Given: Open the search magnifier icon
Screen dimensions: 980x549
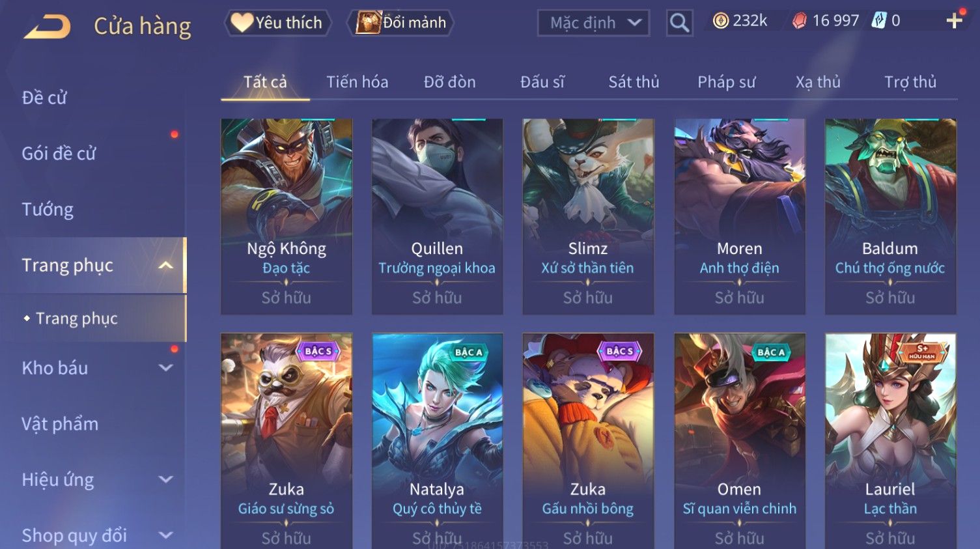Looking at the screenshot, I should pyautogui.click(x=679, y=23).
